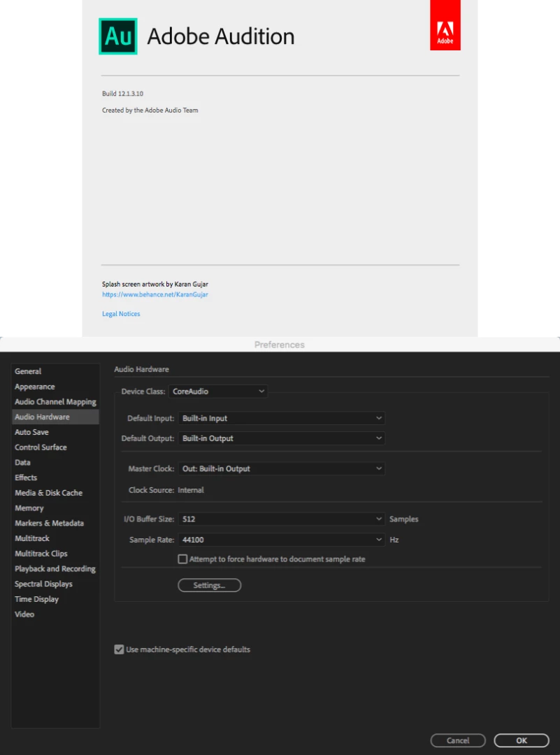Click the Audio Hardware section heading
Image resolution: width=560 pixels, height=755 pixels.
pyautogui.click(x=141, y=369)
